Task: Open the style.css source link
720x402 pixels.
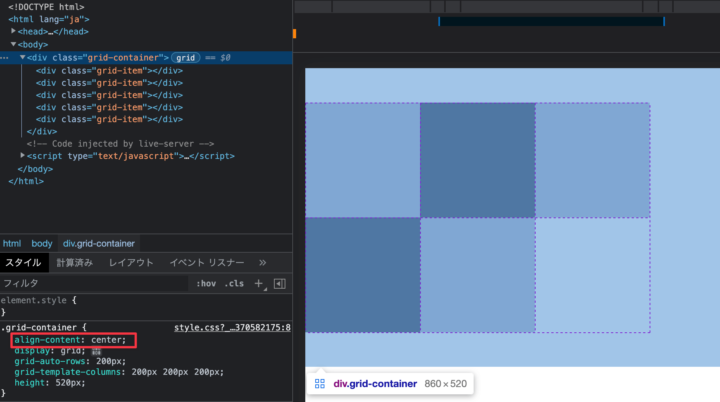Action: click(232, 328)
